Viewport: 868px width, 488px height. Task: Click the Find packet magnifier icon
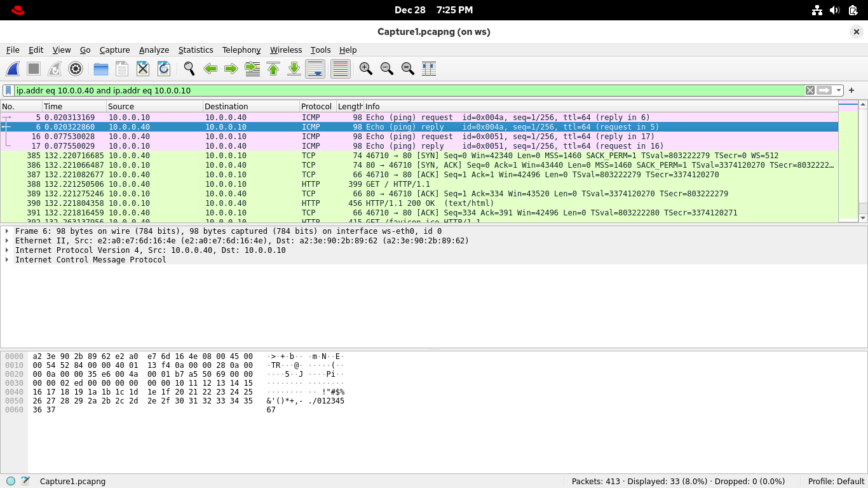pyautogui.click(x=189, y=69)
